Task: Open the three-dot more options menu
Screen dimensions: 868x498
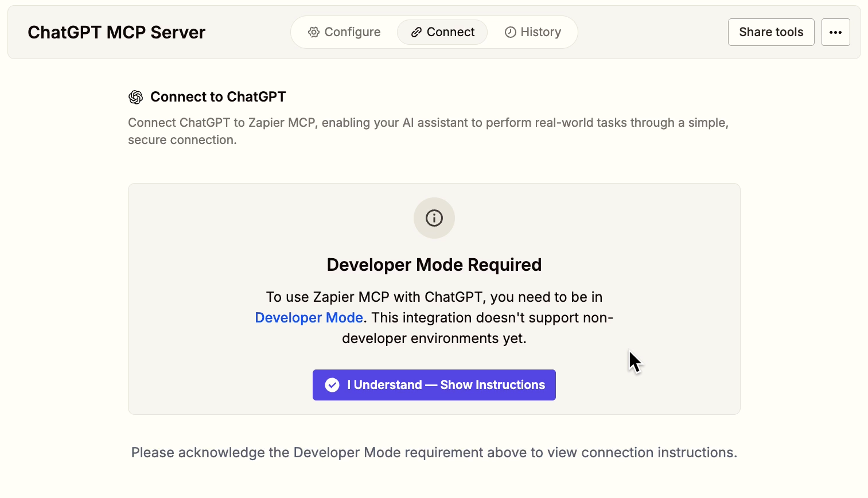Action: 835,32
